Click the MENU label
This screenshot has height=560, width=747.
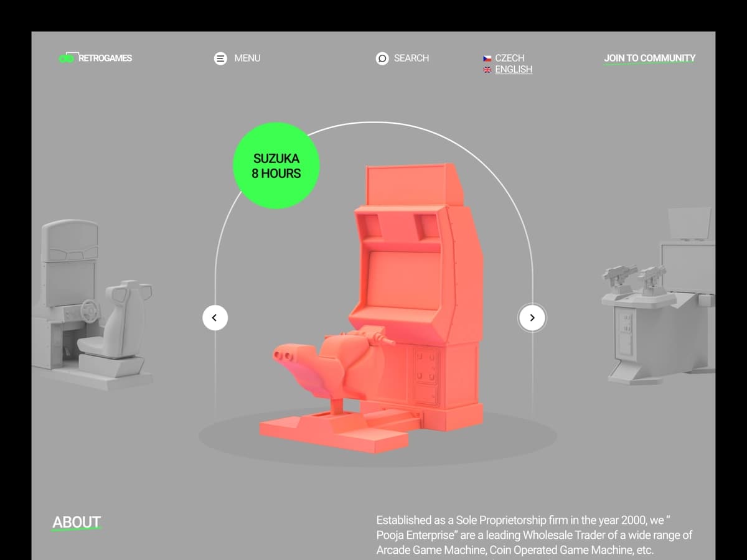tap(247, 58)
